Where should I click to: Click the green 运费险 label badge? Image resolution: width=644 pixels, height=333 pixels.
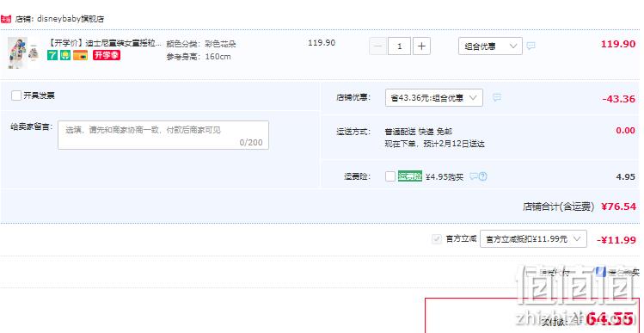tap(410, 176)
